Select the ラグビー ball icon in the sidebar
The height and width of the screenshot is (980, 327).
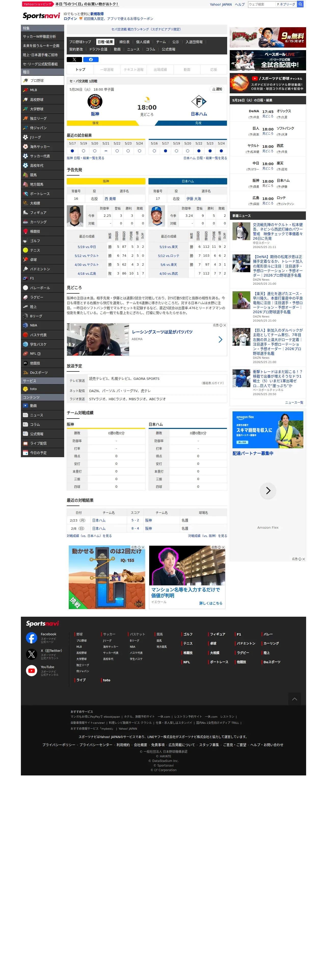tap(25, 297)
